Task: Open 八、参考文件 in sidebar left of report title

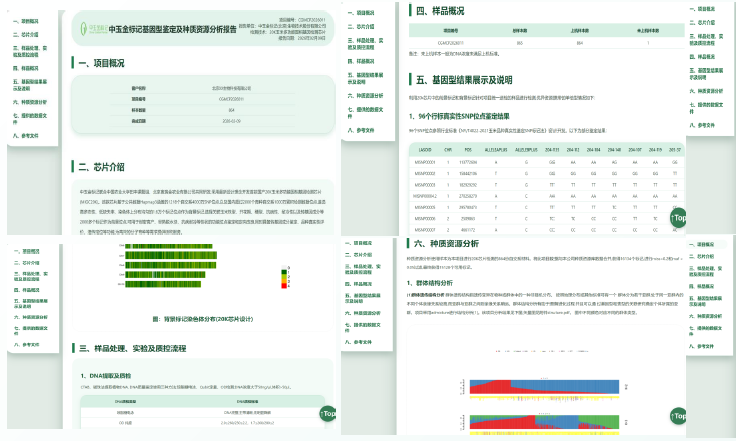Action: tap(26, 136)
